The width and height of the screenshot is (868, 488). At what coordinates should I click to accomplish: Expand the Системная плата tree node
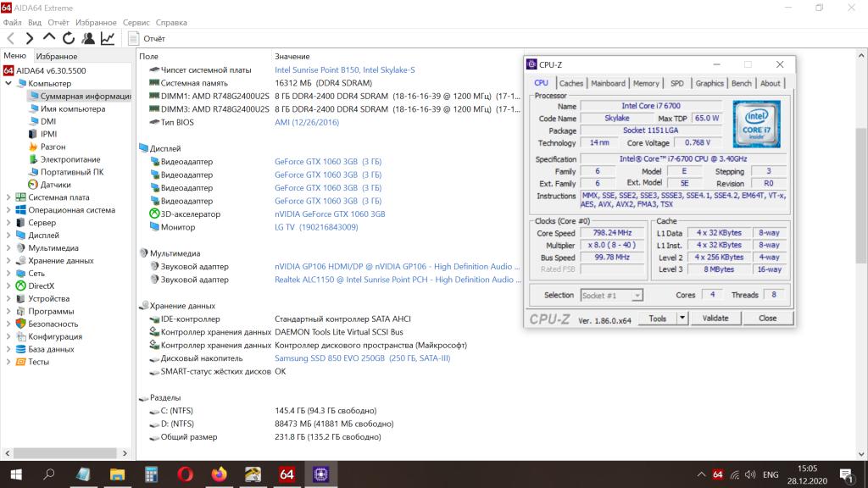8,197
